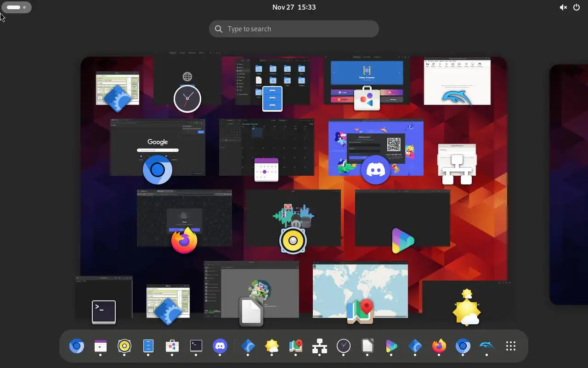Open Calendar from the dock

coord(101,346)
